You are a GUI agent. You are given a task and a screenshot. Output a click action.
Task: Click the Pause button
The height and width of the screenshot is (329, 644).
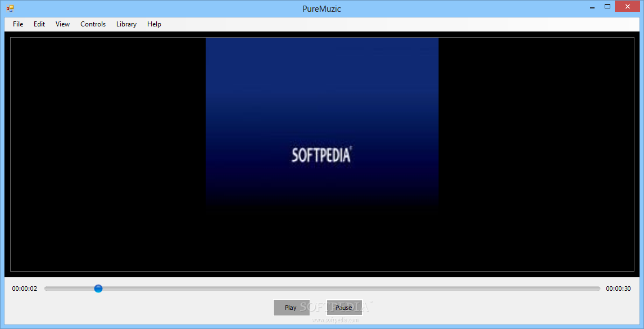344,308
